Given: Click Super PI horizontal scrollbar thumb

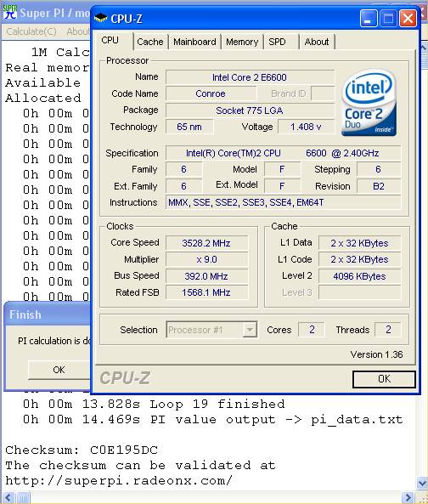Looking at the screenshot, I should click(x=23, y=498).
